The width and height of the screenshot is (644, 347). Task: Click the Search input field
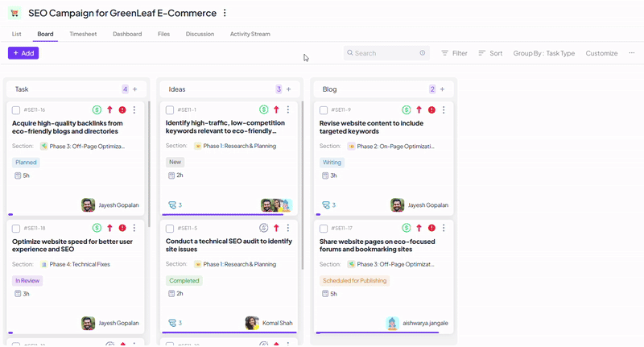(386, 53)
